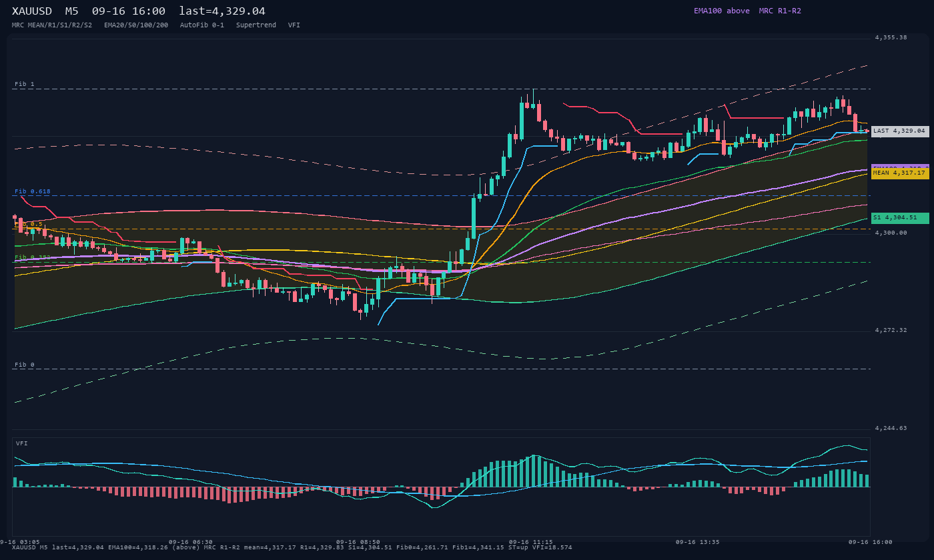
Task: Select the M5 timeframe label in the title
Action: coord(71,11)
